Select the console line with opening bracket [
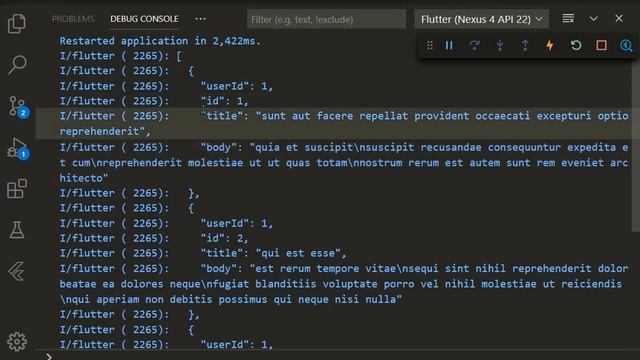The image size is (640, 360). [121, 56]
